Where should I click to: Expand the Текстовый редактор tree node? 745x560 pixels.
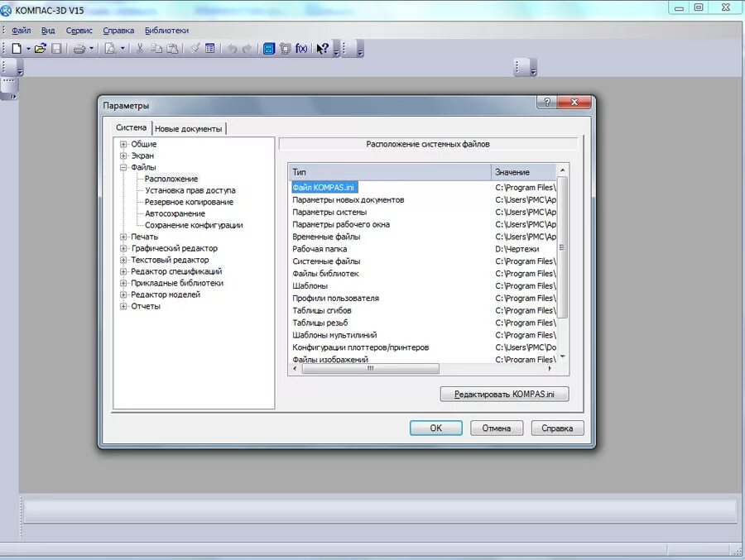pos(123,260)
